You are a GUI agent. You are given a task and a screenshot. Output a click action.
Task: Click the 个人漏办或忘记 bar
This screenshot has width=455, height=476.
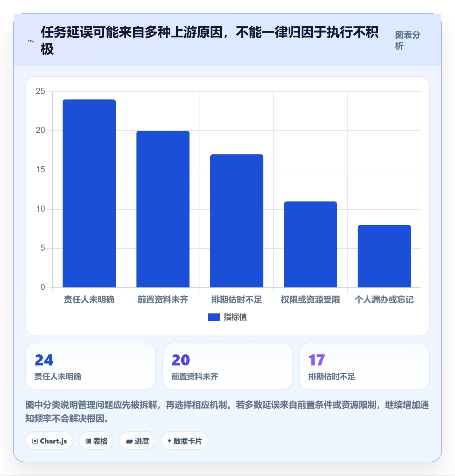(x=384, y=256)
